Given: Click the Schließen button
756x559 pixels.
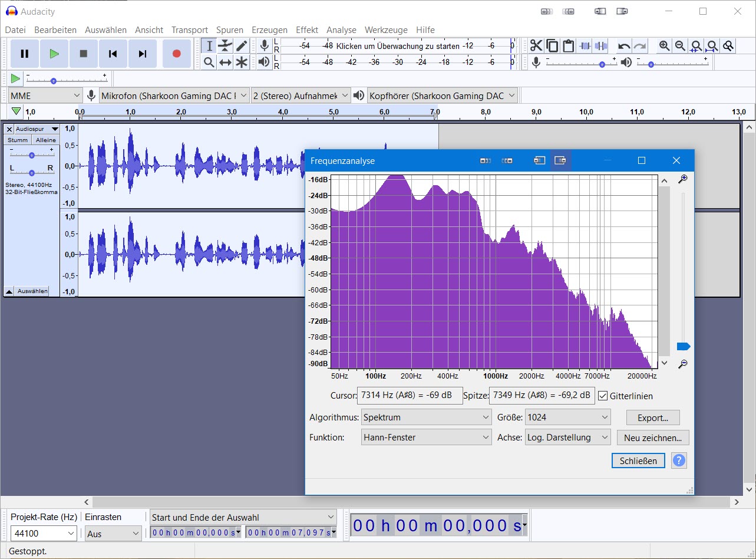Looking at the screenshot, I should click(x=638, y=461).
